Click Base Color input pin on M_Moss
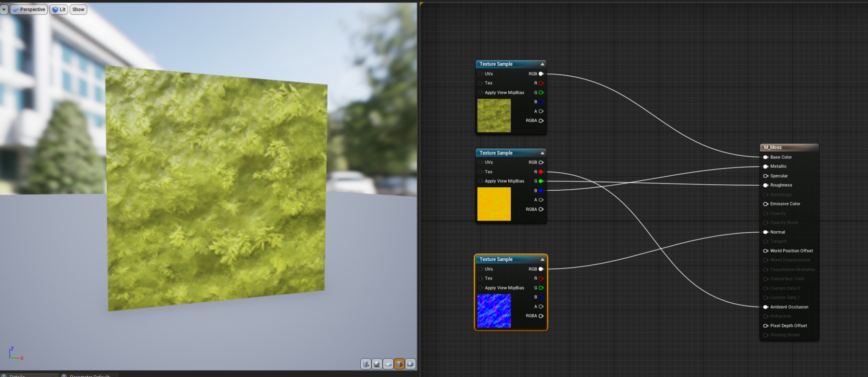 coord(765,157)
